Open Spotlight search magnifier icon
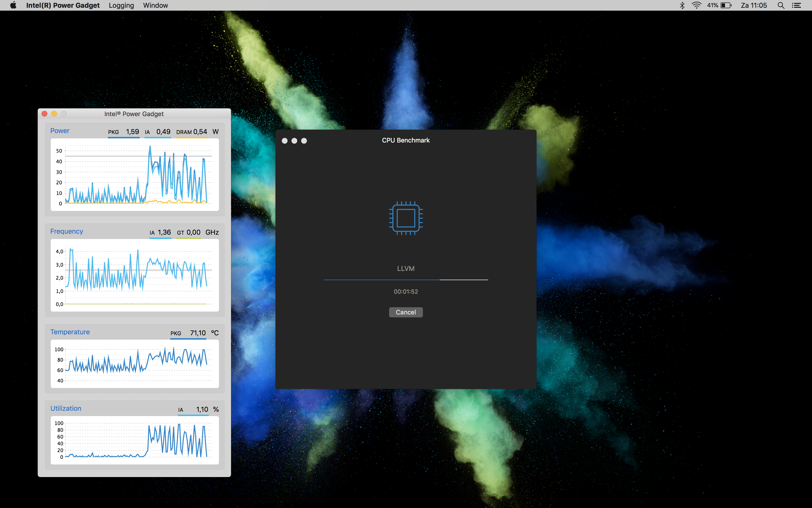 coord(781,5)
